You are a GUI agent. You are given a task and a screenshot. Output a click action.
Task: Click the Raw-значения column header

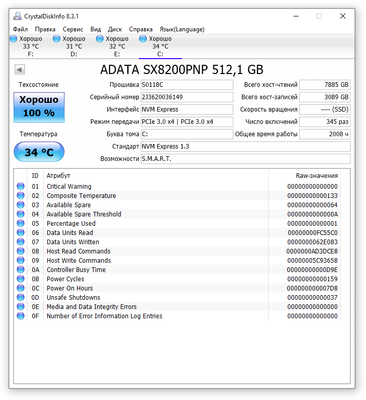(317, 176)
